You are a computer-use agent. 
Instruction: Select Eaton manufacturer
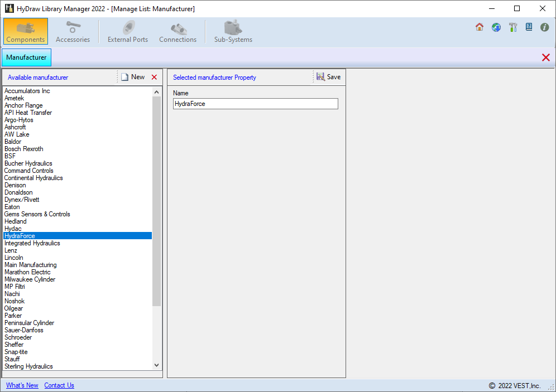(78, 207)
